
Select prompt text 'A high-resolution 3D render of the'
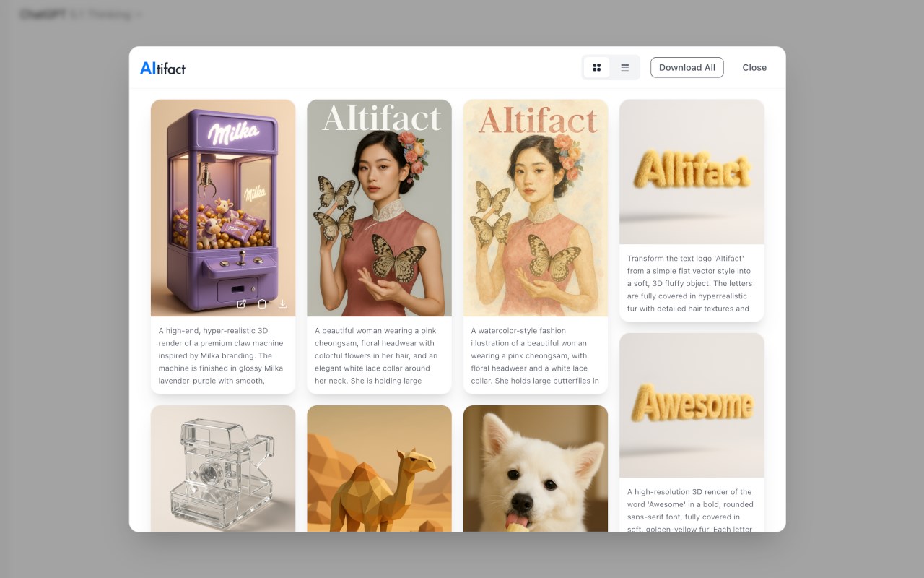click(689, 491)
